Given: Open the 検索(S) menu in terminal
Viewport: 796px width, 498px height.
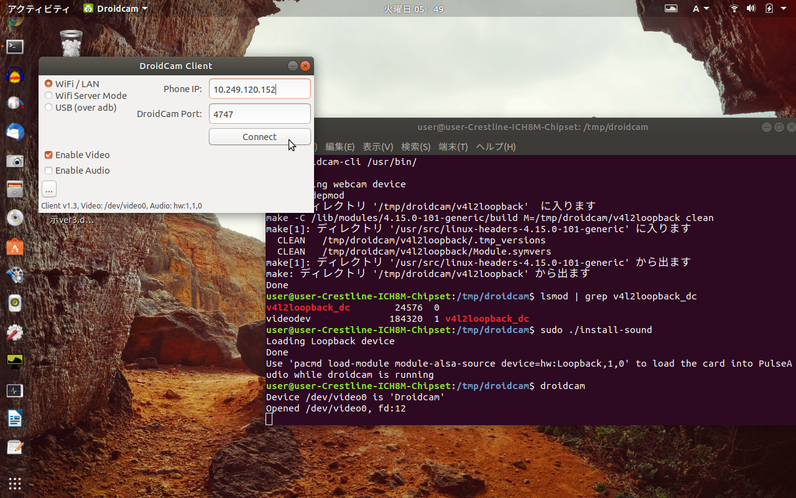Looking at the screenshot, I should [x=416, y=147].
